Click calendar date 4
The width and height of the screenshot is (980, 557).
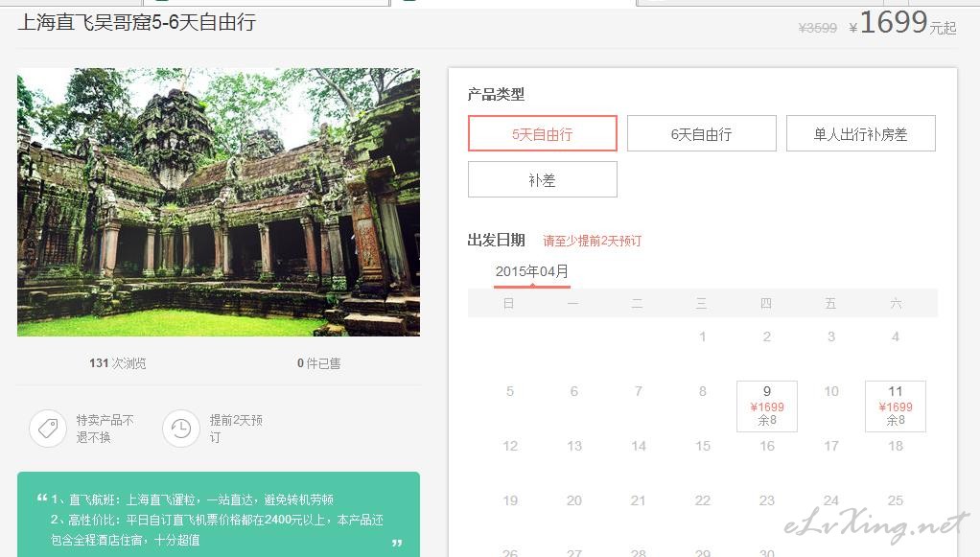point(896,337)
